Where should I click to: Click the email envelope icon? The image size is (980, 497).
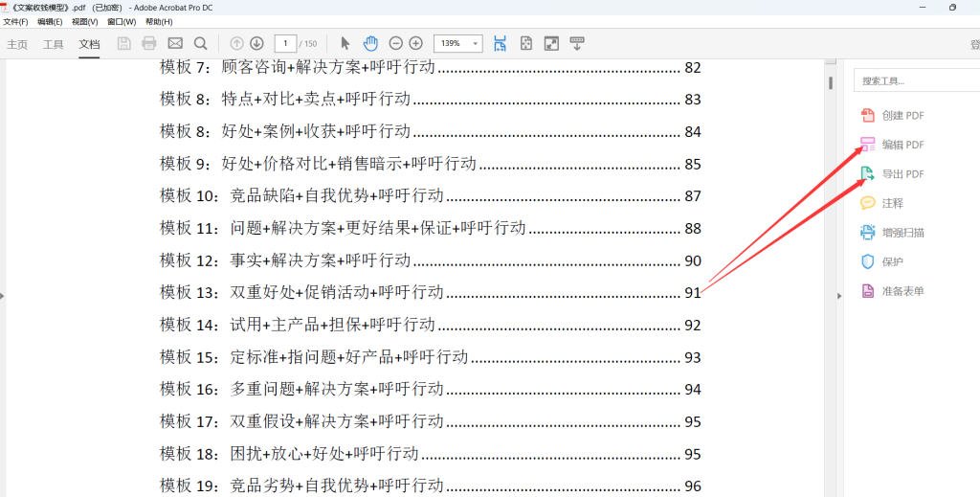coord(175,43)
